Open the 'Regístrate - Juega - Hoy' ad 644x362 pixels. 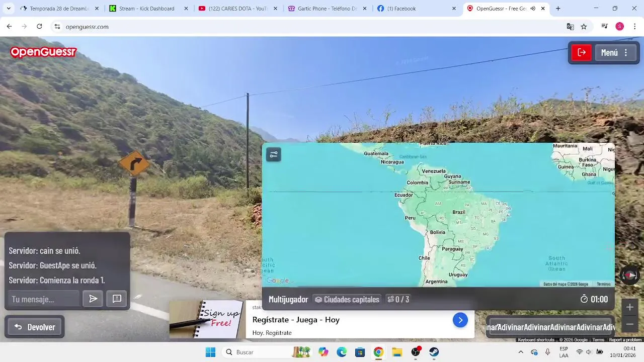point(296,320)
